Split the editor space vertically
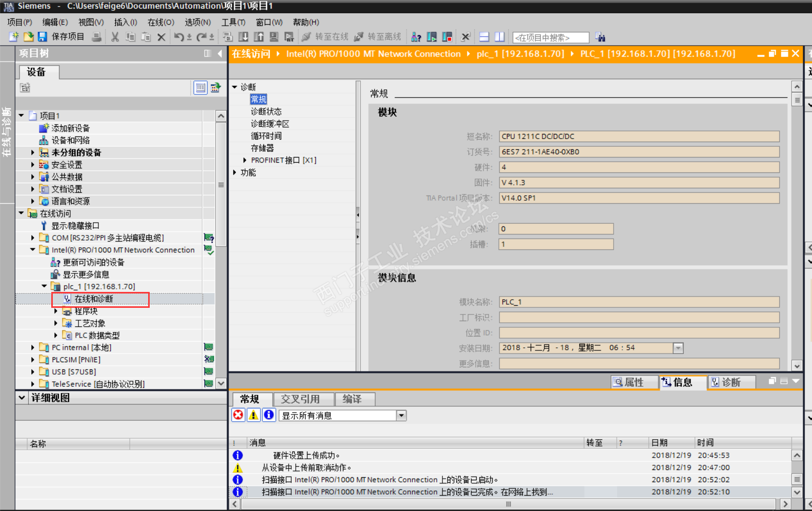812x511 pixels. point(499,37)
